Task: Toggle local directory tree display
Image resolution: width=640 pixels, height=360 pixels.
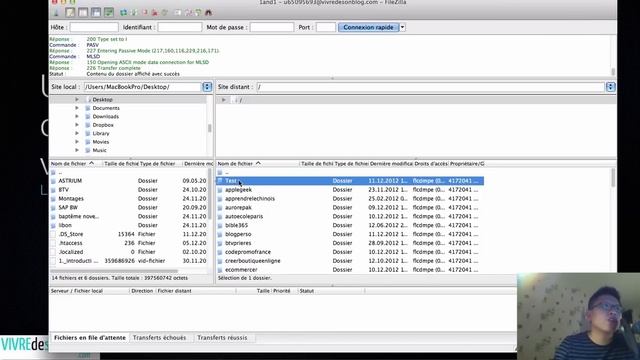Action: [x=83, y=13]
